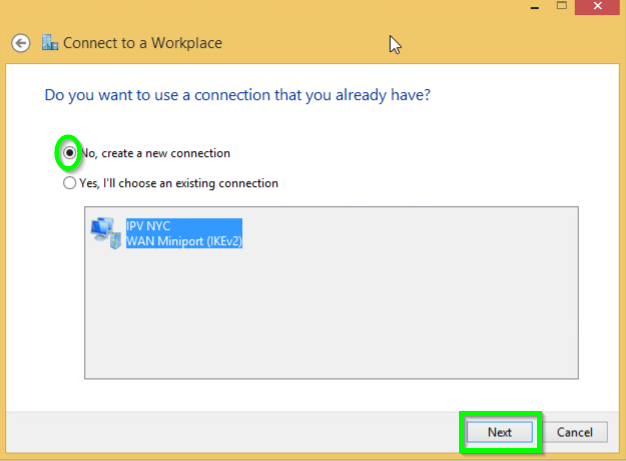
Task: Cancel the connection wizard
Action: coord(575,432)
